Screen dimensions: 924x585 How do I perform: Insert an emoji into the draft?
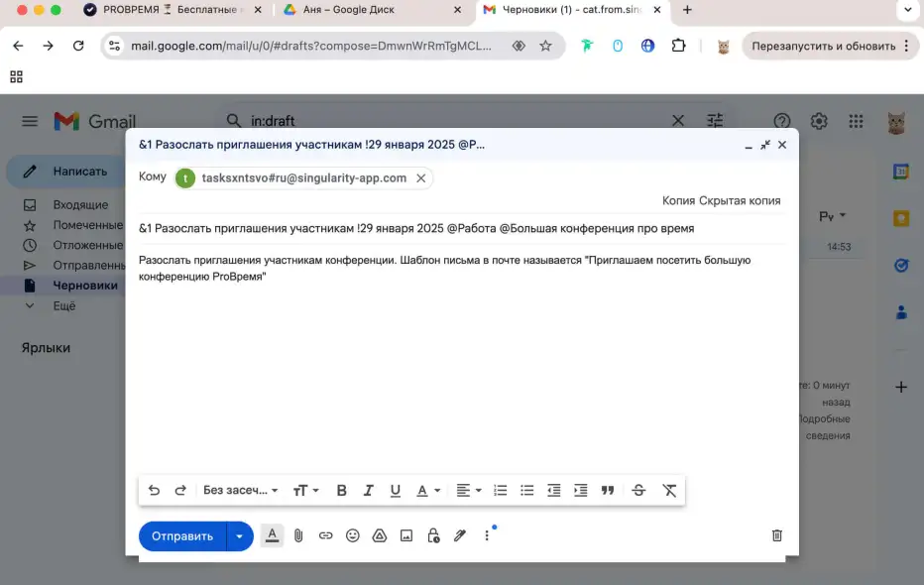pyautogui.click(x=352, y=535)
